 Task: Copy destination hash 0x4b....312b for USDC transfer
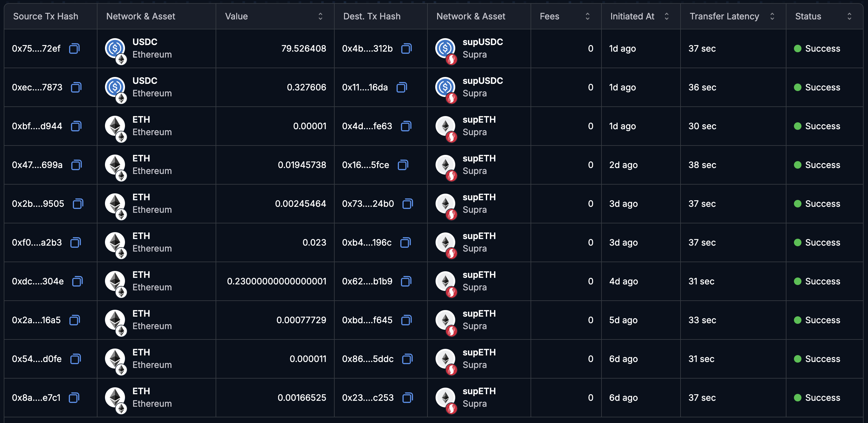tap(407, 48)
